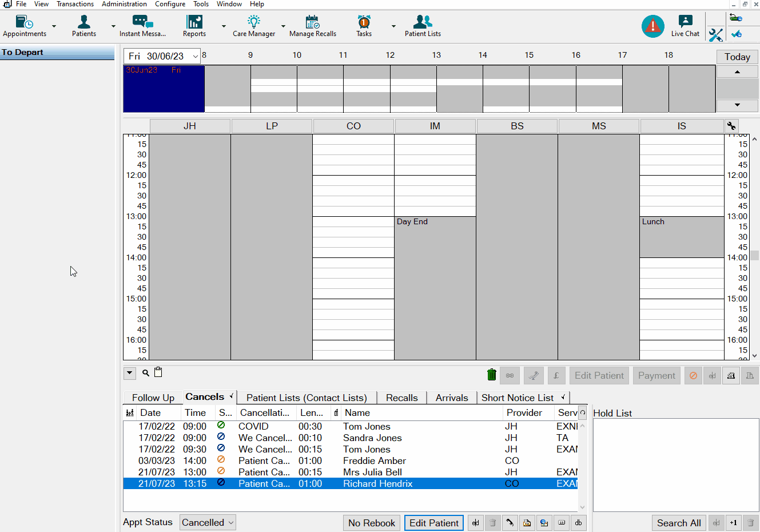Click the SMS message icon at bottom
Screen dimensions: 760x532
click(x=561, y=523)
